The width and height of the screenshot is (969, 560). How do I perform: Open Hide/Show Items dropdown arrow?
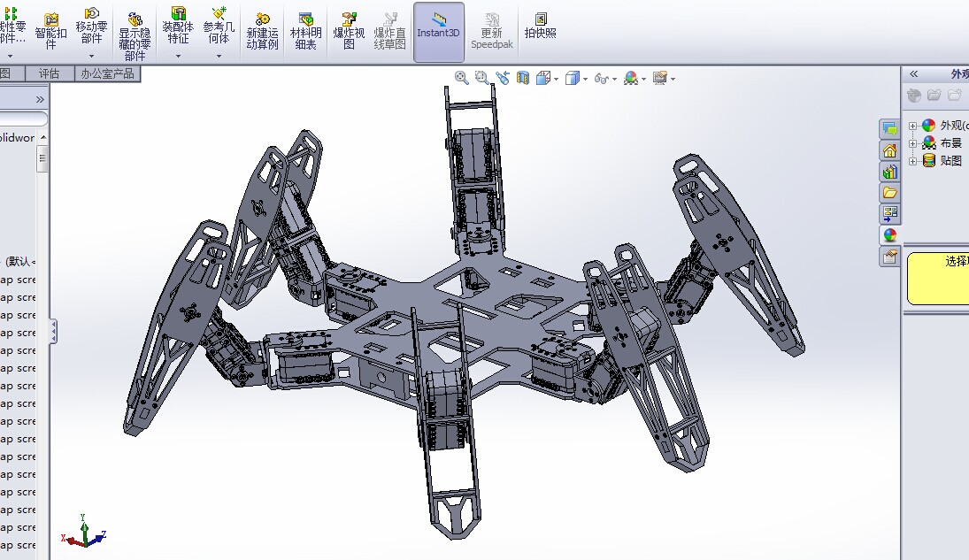click(614, 79)
